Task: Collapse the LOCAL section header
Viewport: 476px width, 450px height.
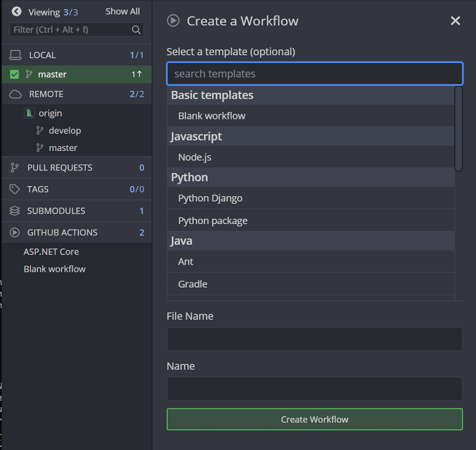Action: click(42, 55)
